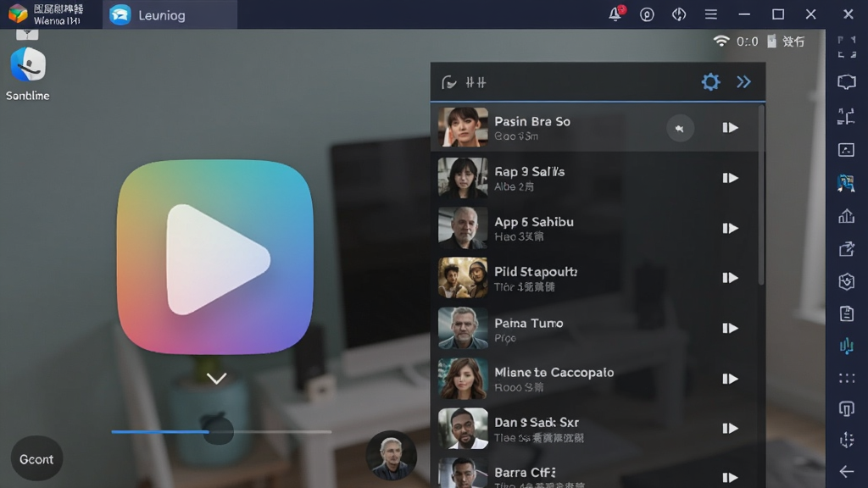Collapse the panel with double chevron arrows
This screenshot has height=488, width=868.
743,82
